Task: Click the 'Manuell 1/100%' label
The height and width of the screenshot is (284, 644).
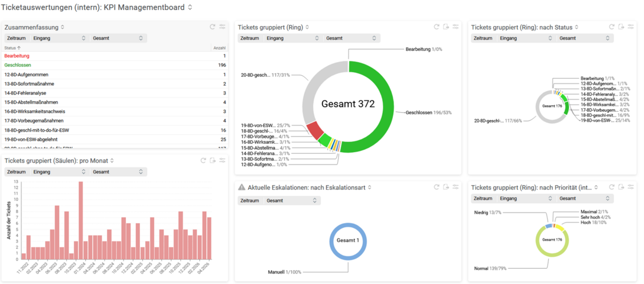Action: (285, 272)
